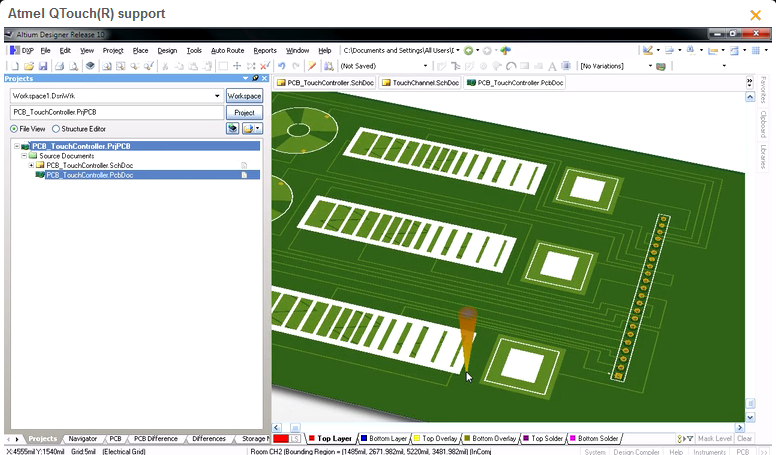Viewport: 776px width, 455px height.
Task: Click the Workspace button
Action: [244, 96]
